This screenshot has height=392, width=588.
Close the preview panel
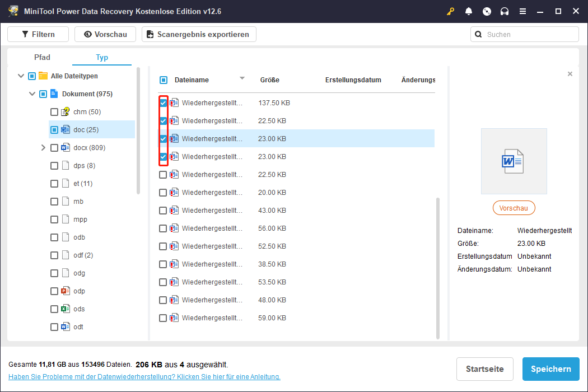(x=570, y=74)
